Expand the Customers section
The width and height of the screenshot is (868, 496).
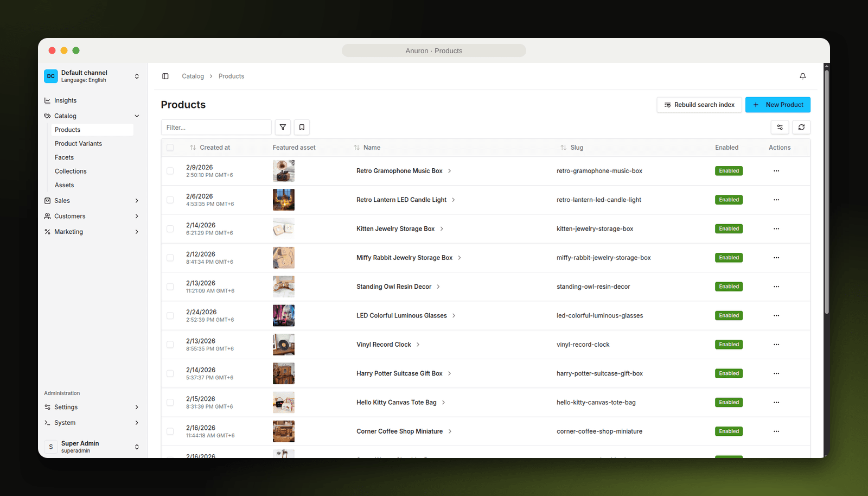point(92,217)
